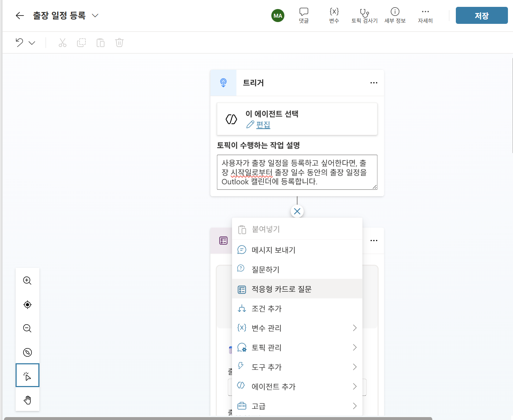Click the zoom in magnifier icon
Viewport: 513px width, 420px height.
coord(27,280)
